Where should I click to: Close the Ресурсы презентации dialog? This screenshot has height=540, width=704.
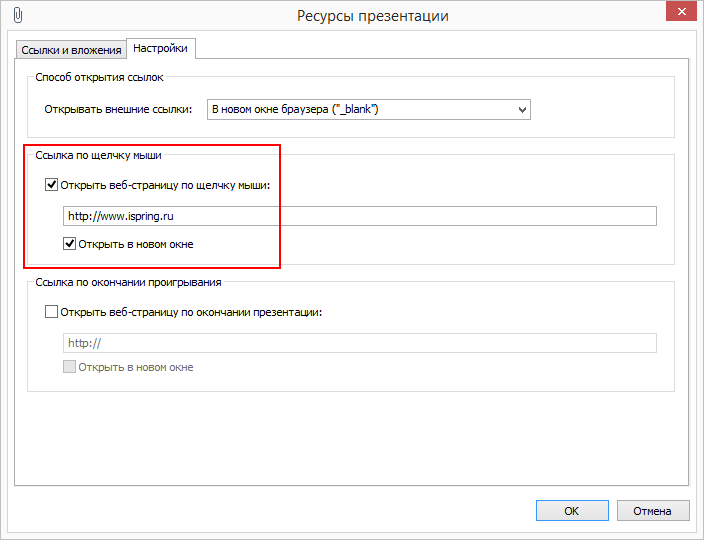[x=681, y=12]
